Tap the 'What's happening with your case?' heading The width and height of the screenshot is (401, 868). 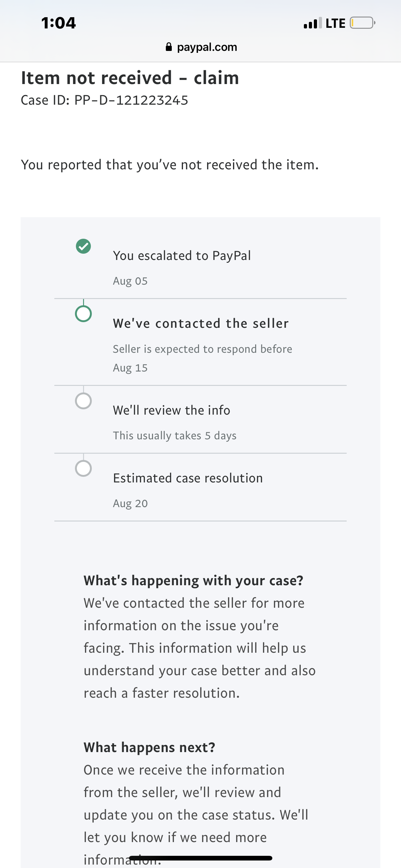tap(194, 580)
